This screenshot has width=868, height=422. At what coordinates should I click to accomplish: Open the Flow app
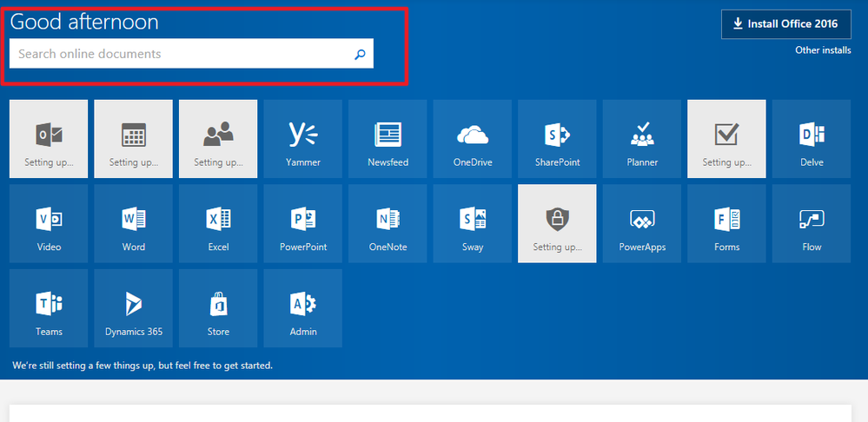pyautogui.click(x=812, y=223)
